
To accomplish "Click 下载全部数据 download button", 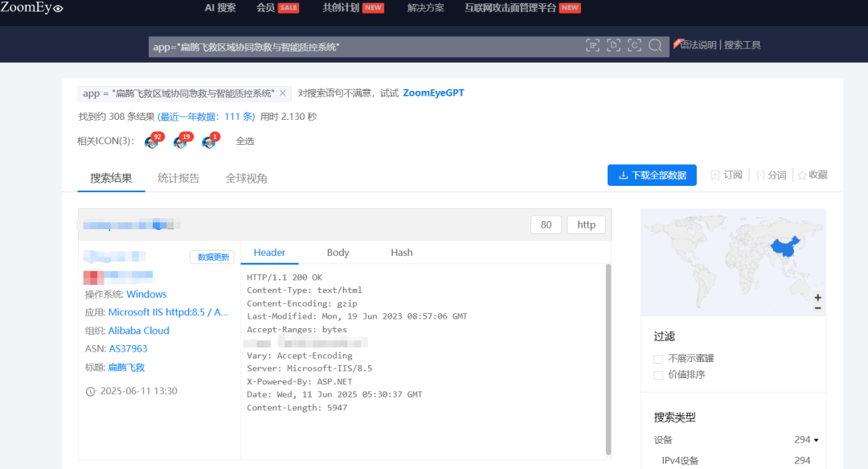I will (652, 175).
